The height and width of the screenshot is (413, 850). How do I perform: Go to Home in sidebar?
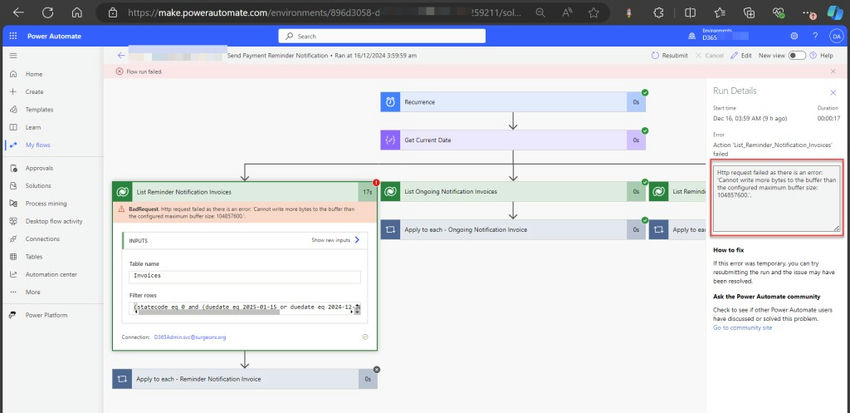34,74
